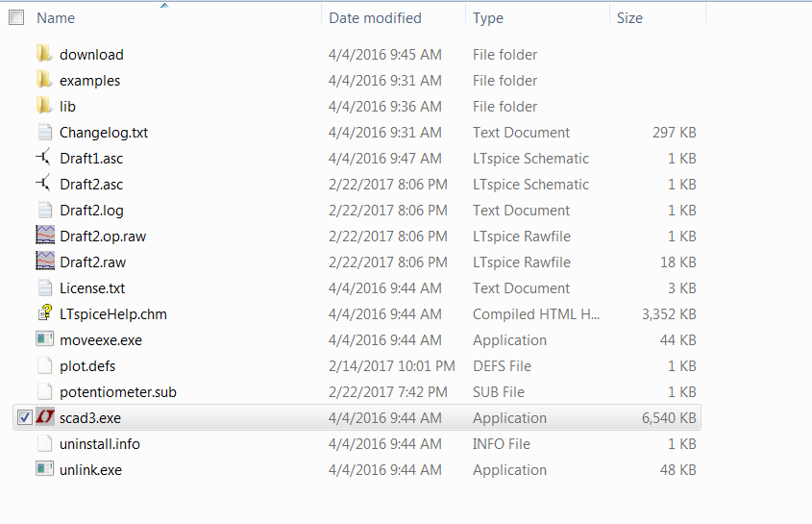Uncheck the scad3.exe item checkbox
812x524 pixels.
click(x=25, y=417)
